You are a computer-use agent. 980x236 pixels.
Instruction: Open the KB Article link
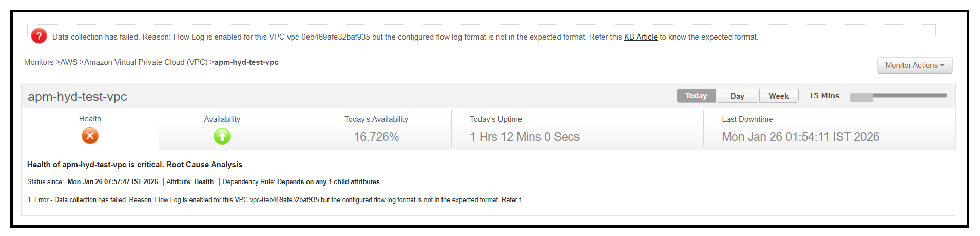[x=640, y=37]
